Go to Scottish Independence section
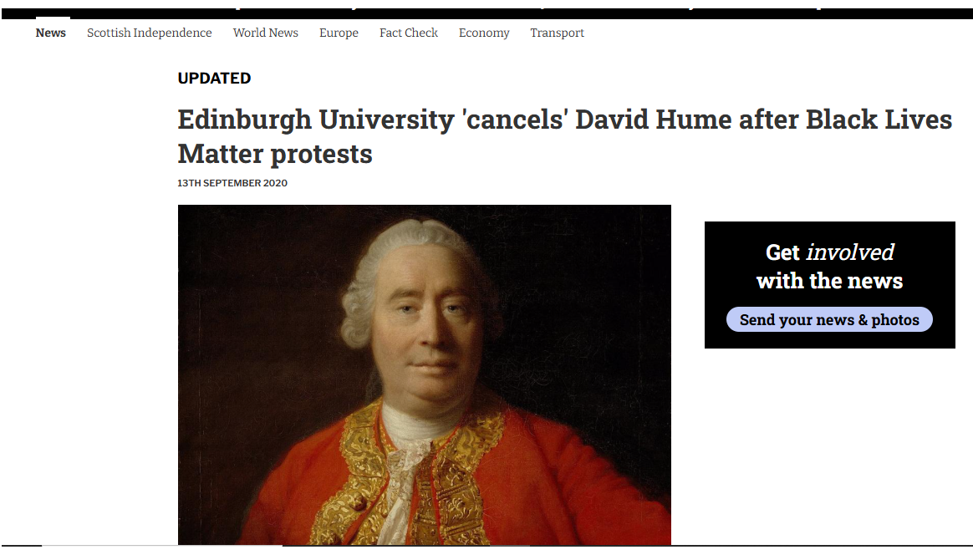Screen dimensions: 973x560 (x=149, y=33)
